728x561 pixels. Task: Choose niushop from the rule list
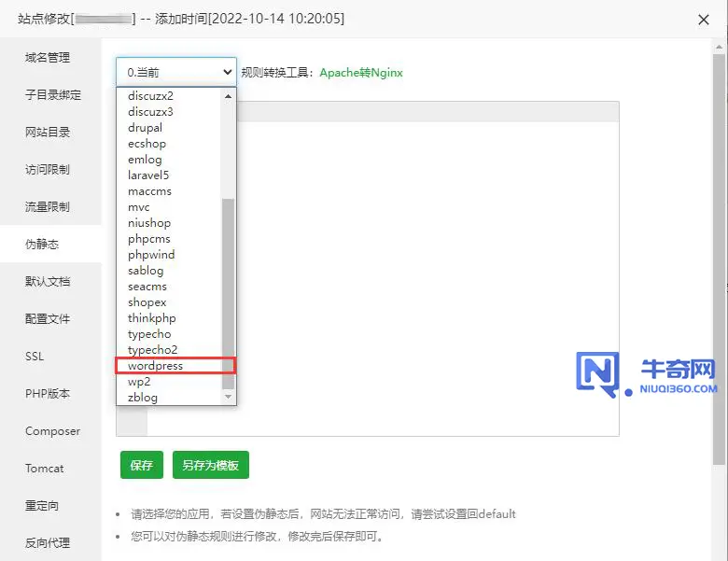tap(169, 223)
